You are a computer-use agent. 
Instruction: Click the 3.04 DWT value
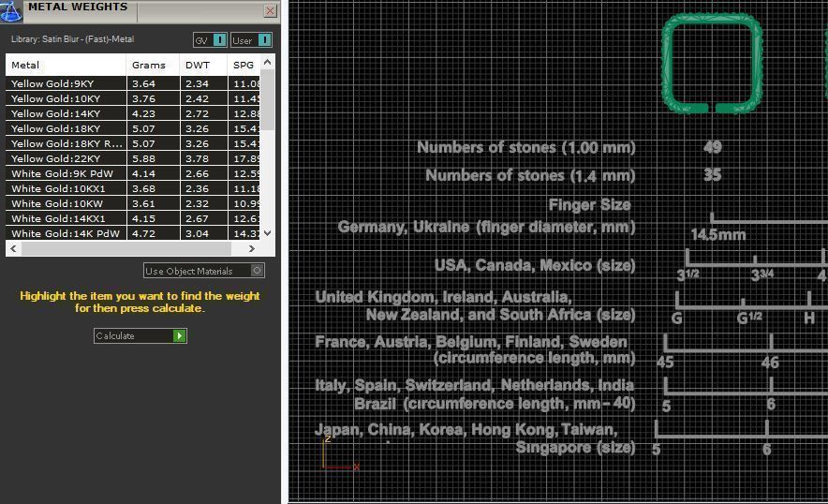197,233
